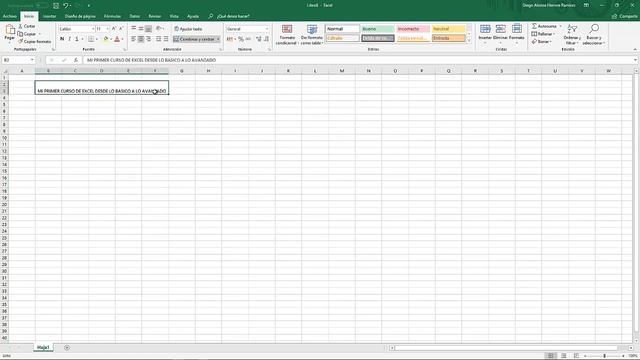Image resolution: width=640 pixels, height=360 pixels.
Task: Toggle Combinar y centrar
Action: click(194, 39)
